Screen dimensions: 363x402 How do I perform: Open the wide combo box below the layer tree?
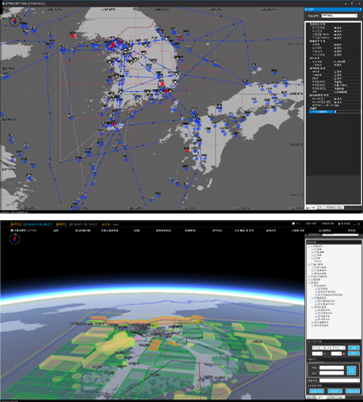[328, 348]
